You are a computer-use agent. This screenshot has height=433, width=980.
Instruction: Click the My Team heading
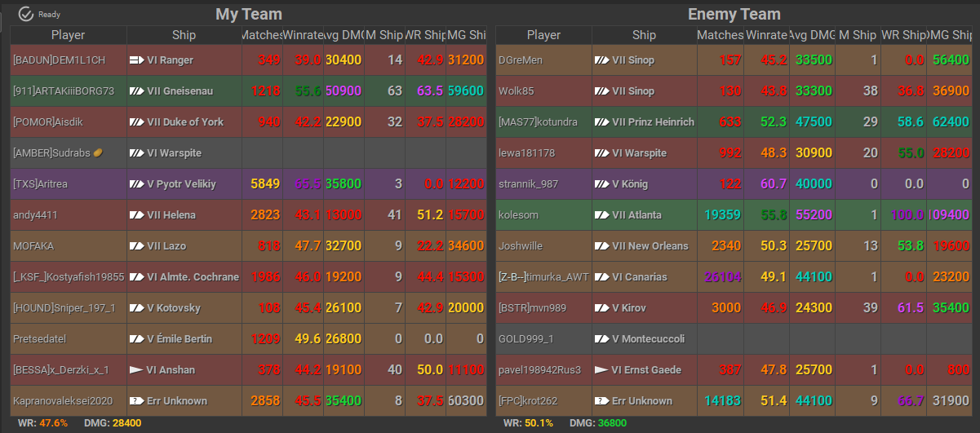[249, 14]
